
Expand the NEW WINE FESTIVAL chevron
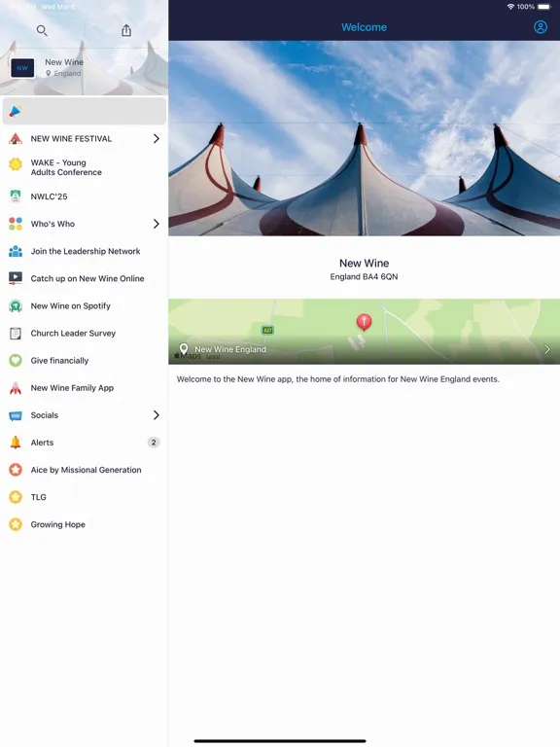157,139
